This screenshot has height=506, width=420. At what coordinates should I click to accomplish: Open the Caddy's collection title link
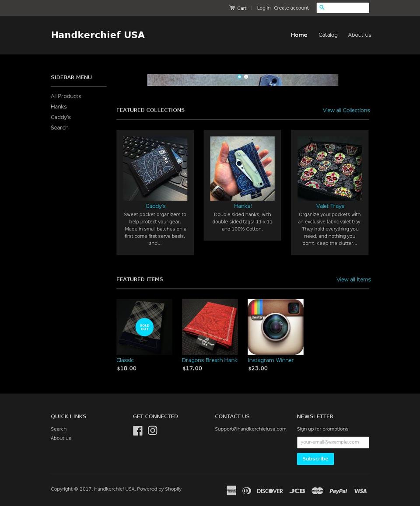click(155, 206)
